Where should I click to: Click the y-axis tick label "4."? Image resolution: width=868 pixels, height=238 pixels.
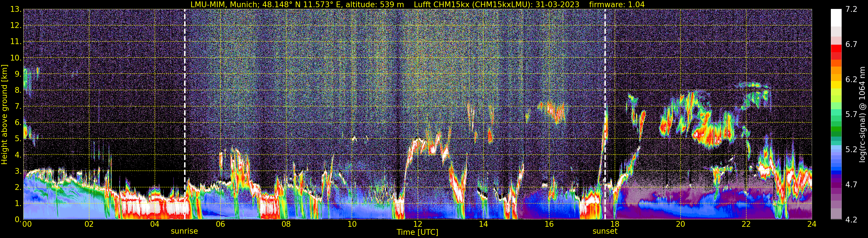tap(18, 155)
